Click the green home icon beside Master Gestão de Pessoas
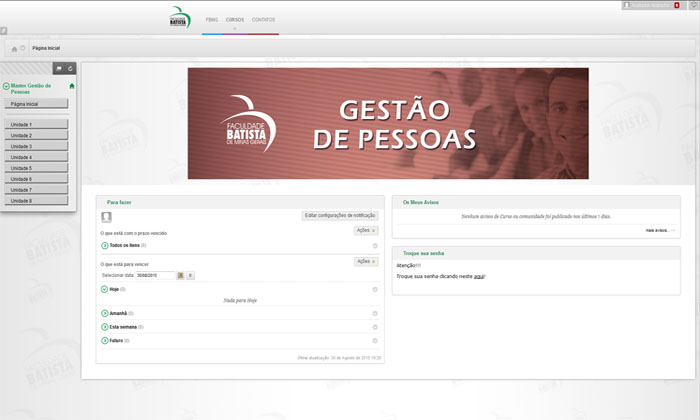Image resolution: width=700 pixels, height=420 pixels. click(72, 86)
